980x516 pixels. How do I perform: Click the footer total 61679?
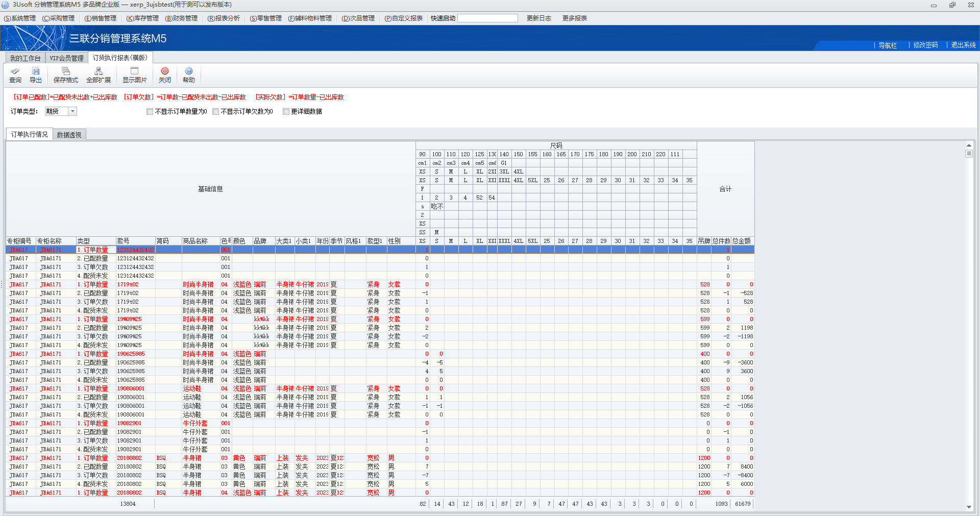743,504
